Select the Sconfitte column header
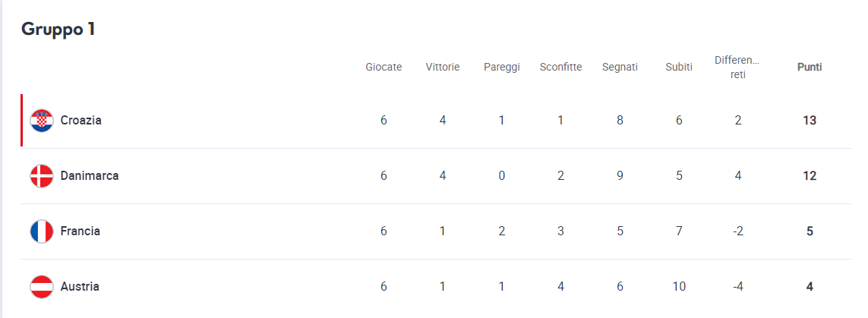This screenshot has width=868, height=318. tap(560, 68)
